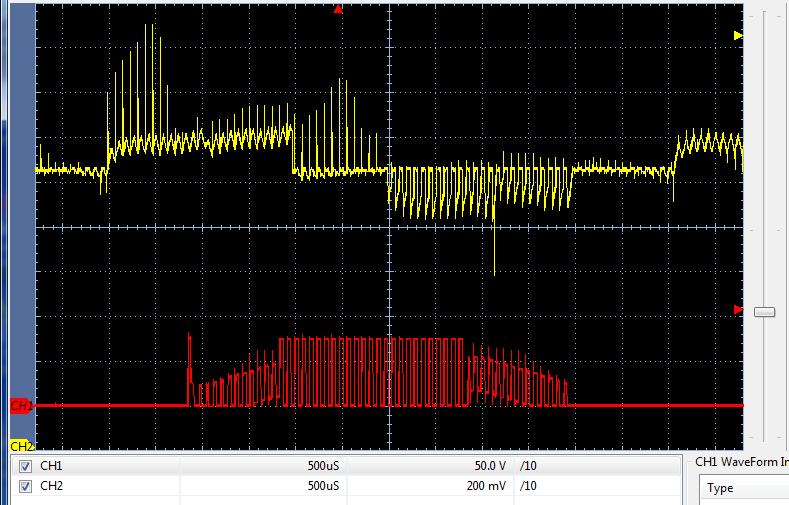Open the CH1 50.0 V scale cell
This screenshot has height=505, width=789.
point(431,466)
